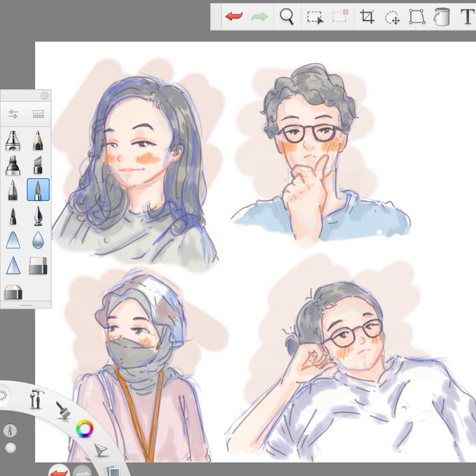Select the rectangular selection tool
Viewport: 476px width, 476px height.
point(315,17)
